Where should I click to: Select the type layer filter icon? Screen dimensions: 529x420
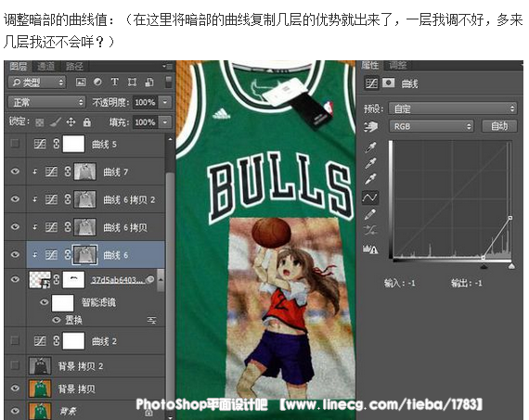click(x=115, y=82)
